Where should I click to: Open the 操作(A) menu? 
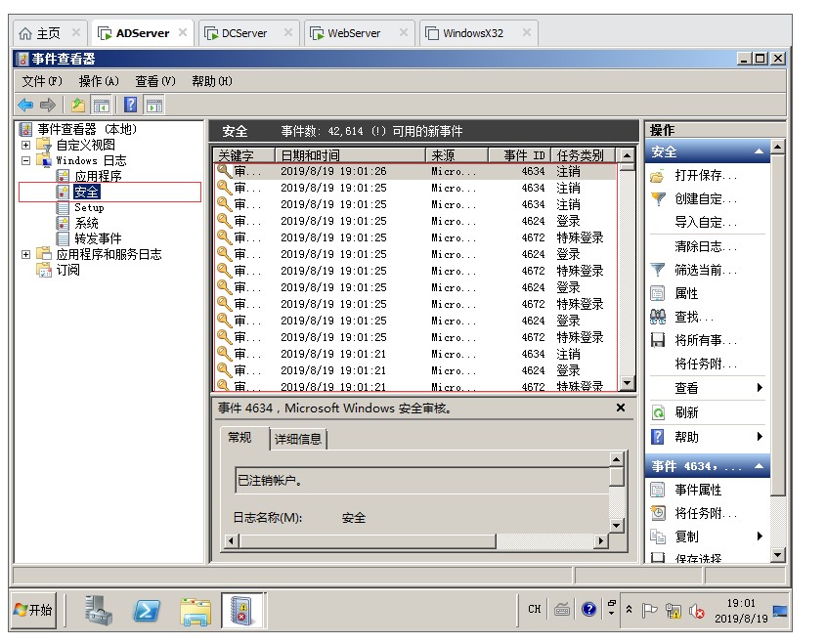pyautogui.click(x=99, y=81)
